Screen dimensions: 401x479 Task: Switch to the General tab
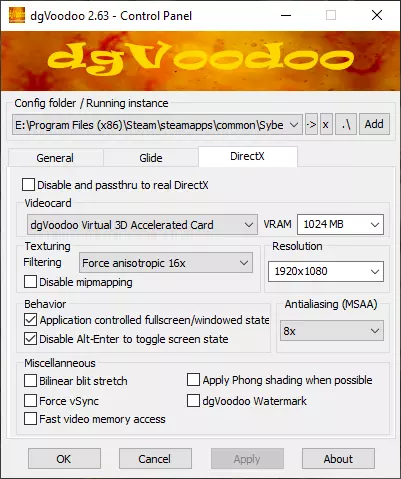[x=55, y=158]
